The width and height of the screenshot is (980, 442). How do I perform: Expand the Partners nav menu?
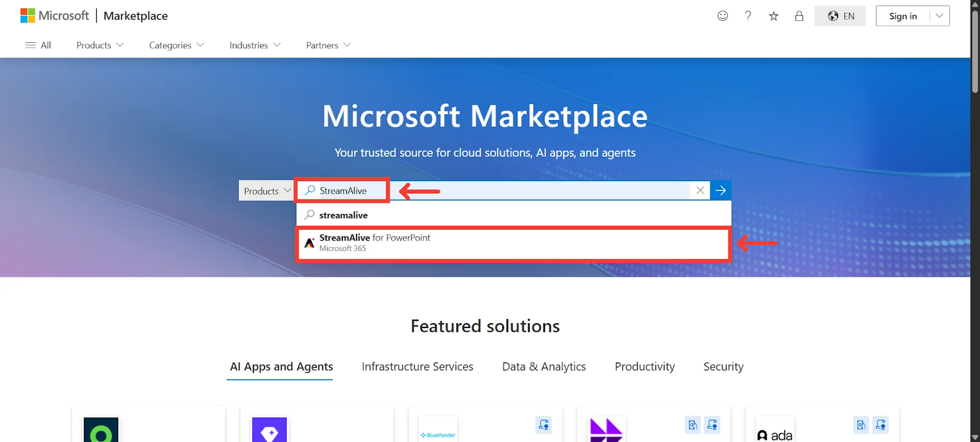click(x=328, y=45)
